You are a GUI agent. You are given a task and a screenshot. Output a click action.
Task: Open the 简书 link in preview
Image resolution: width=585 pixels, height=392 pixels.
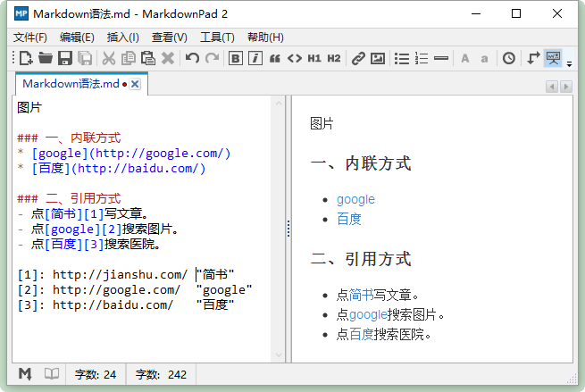(x=361, y=295)
